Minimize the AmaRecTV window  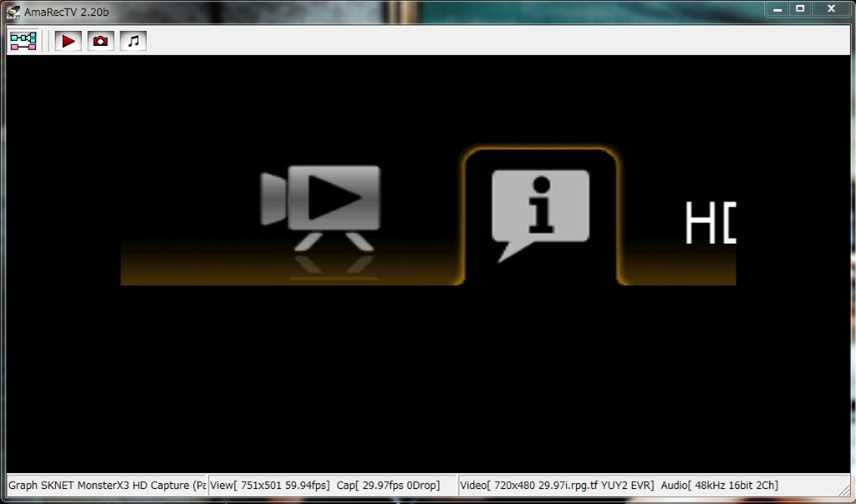click(x=777, y=9)
